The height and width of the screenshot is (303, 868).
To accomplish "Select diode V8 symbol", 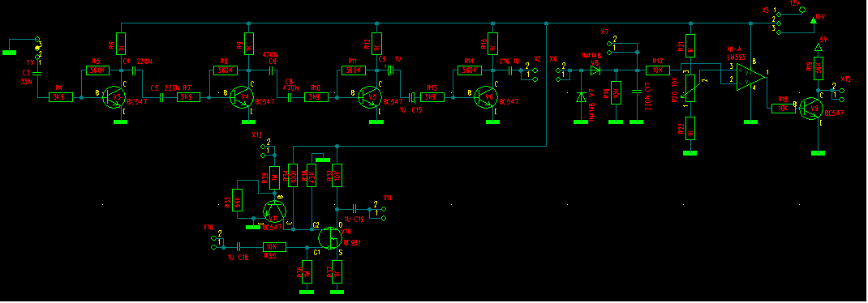I will (x=595, y=70).
